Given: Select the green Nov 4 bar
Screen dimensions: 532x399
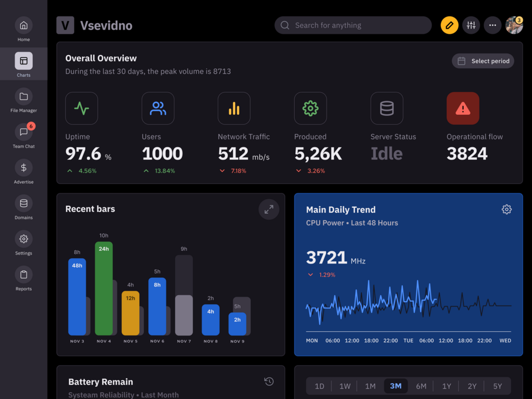Looking at the screenshot, I should tap(103, 288).
